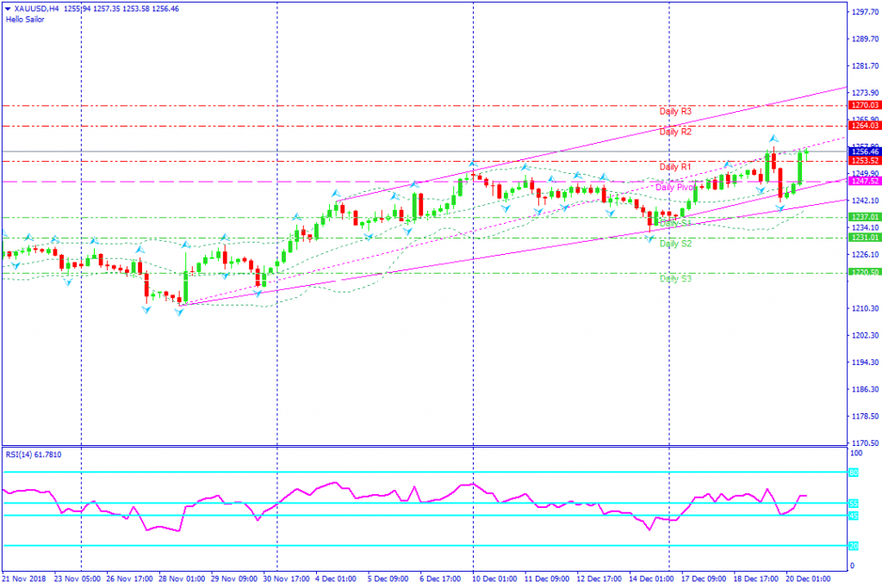Click the Daily S3 label

click(x=675, y=279)
